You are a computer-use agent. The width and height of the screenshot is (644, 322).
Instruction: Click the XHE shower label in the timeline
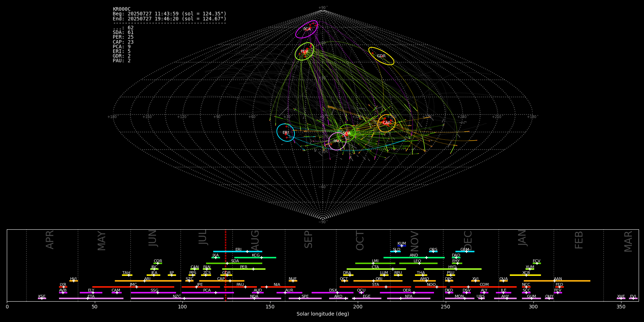click(621, 297)
